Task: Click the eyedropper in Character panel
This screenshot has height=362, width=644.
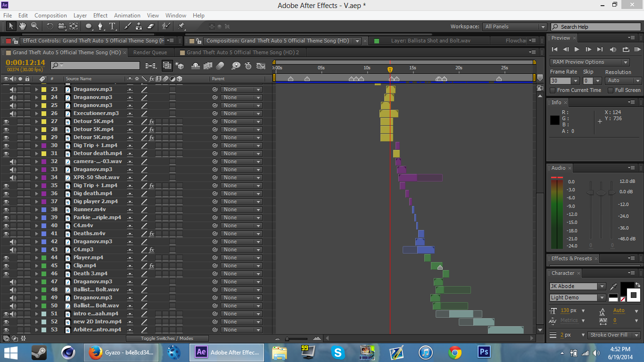Action: (x=613, y=287)
